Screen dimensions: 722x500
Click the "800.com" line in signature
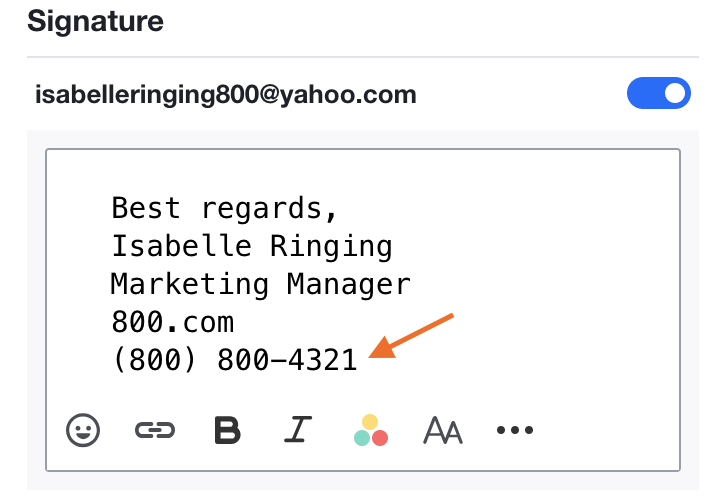(x=173, y=322)
